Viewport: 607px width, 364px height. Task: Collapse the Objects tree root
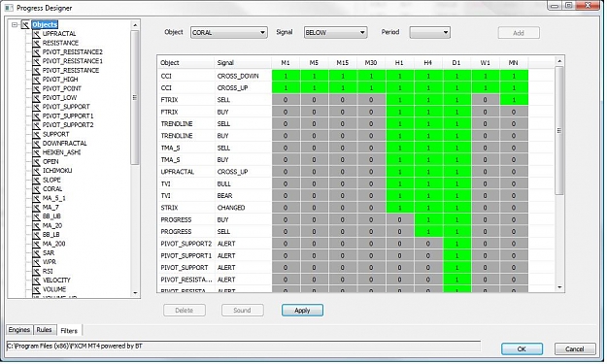(15, 25)
